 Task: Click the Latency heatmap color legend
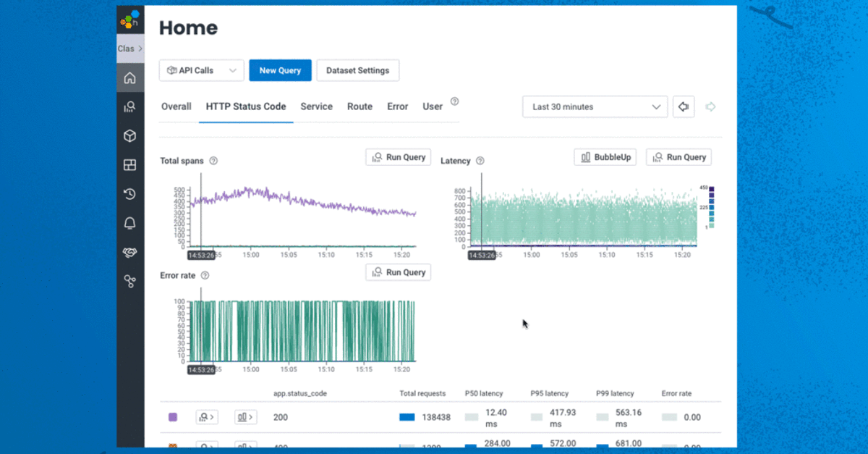pos(712,208)
